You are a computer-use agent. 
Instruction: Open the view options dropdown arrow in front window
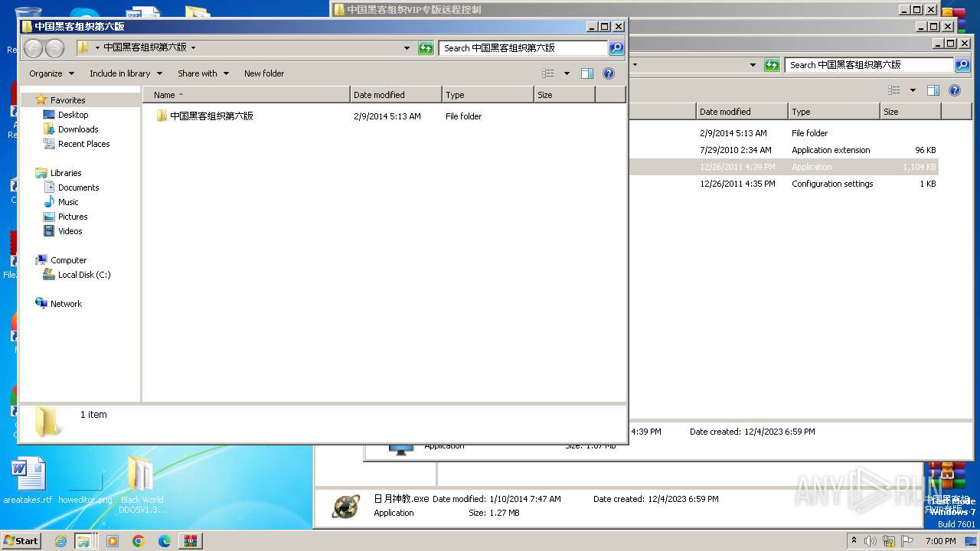567,73
